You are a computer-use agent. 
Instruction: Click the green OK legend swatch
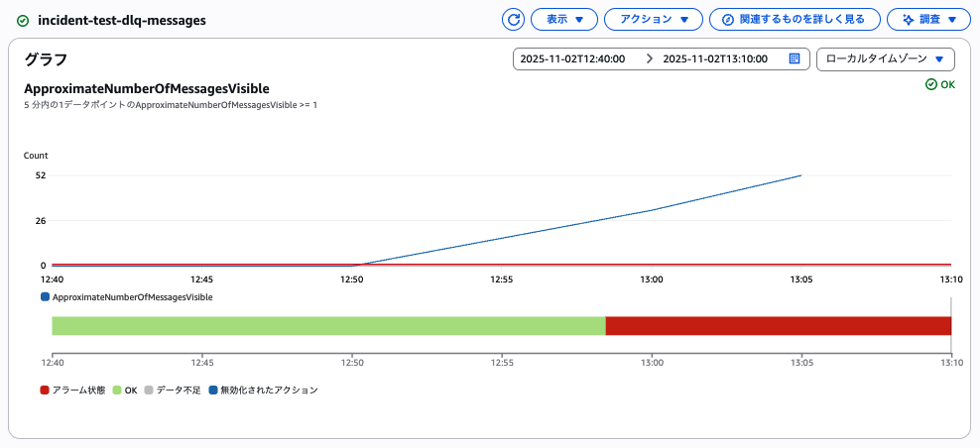pos(116,391)
